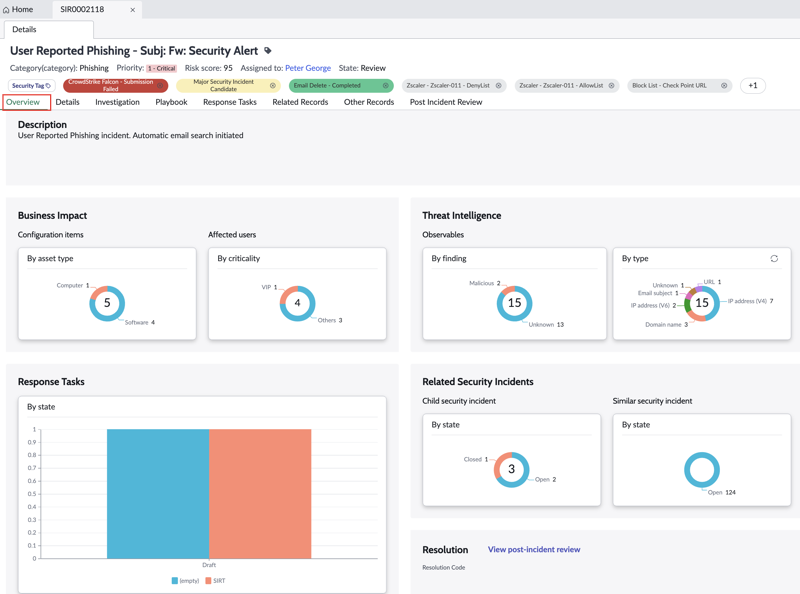
Task: Click the 1 - Critical priority badge
Action: point(161,68)
